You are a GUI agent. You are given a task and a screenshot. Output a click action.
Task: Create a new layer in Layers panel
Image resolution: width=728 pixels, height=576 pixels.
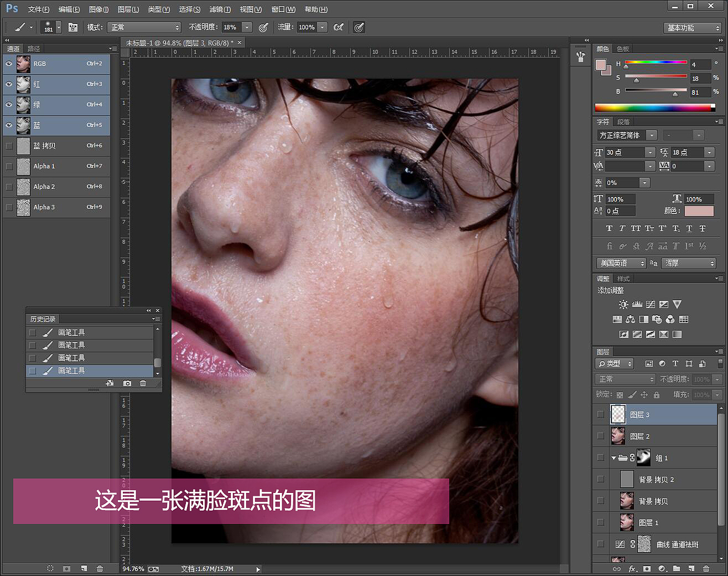click(691, 568)
